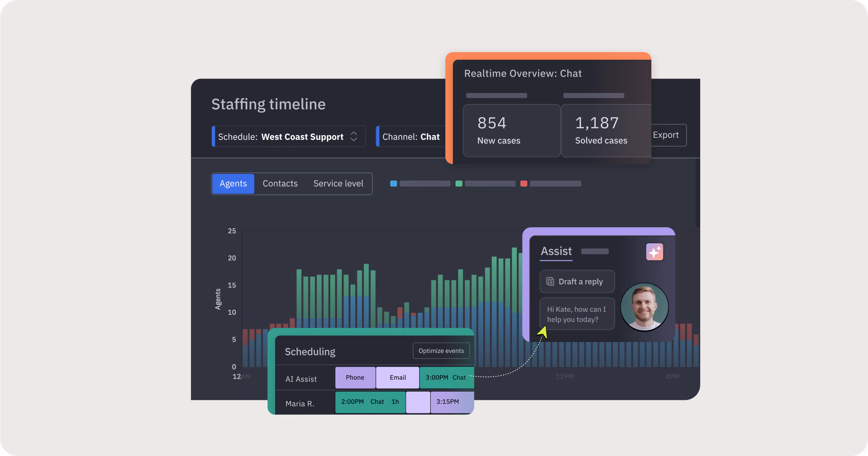Open the Schedule: West Coast Support dropdown
The height and width of the screenshot is (456, 868).
[x=288, y=136]
